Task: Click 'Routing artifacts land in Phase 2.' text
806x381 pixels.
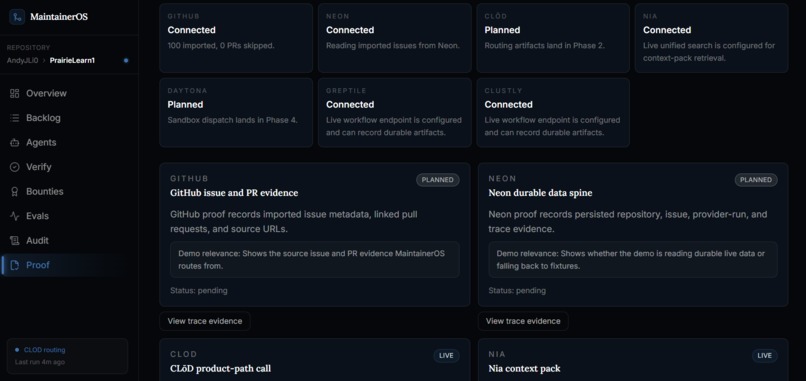Action: 545,46
